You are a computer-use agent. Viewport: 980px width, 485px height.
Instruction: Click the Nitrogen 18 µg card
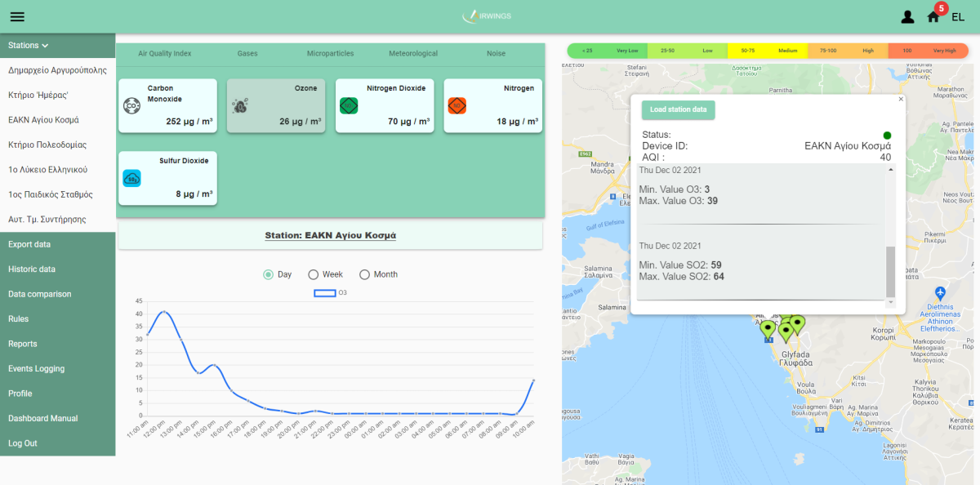492,105
